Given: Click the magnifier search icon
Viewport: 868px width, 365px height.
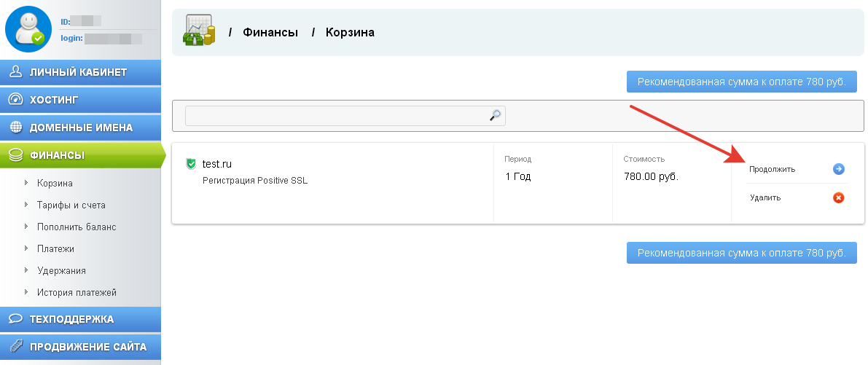Looking at the screenshot, I should pos(496,115).
